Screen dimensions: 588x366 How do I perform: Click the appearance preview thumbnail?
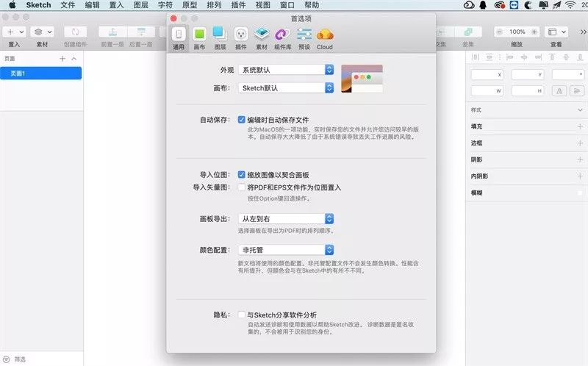[x=362, y=79]
